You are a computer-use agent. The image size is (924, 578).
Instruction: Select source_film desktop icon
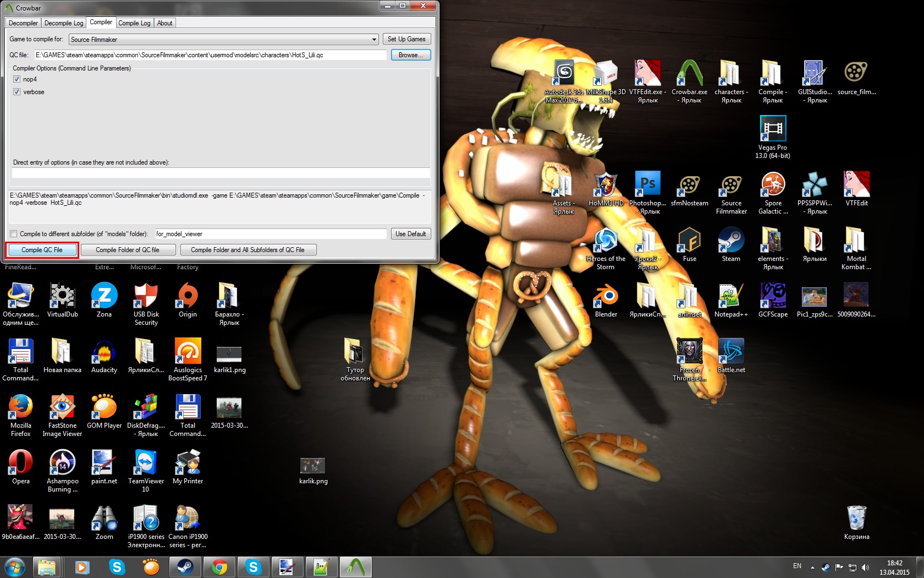[x=856, y=78]
